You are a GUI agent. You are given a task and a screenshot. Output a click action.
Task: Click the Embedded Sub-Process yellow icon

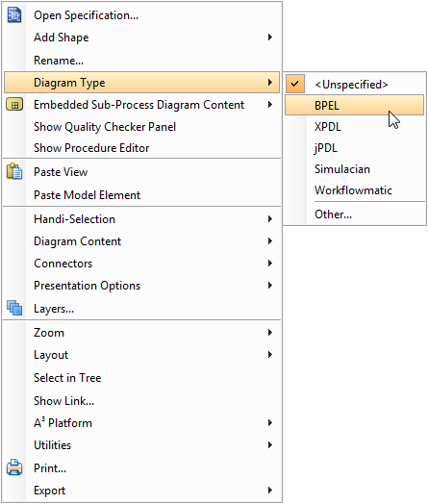[x=14, y=105]
